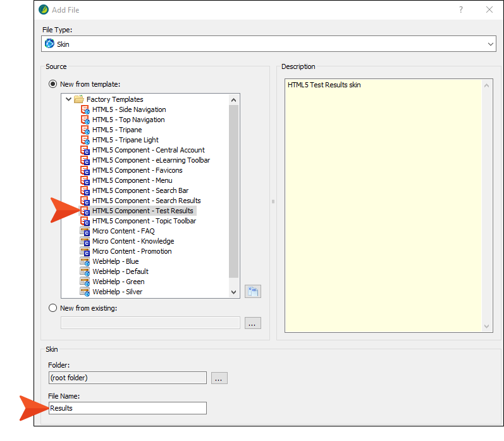Click the WebHelp Blue skin icon
Viewport: 504px width, 441px height.
pos(85,261)
